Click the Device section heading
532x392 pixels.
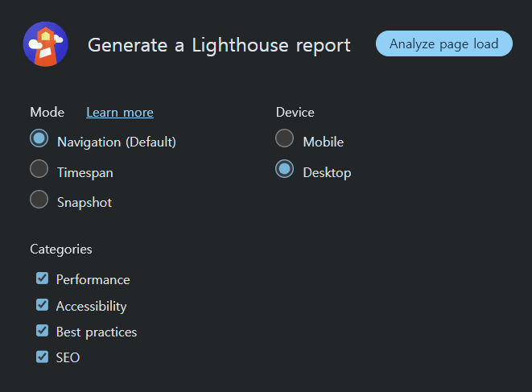295,113
